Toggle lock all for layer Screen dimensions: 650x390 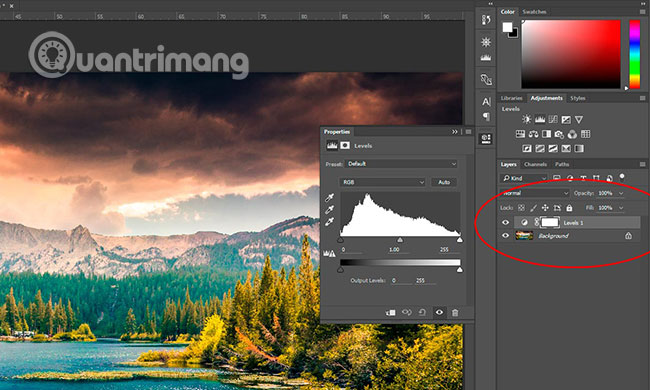tap(569, 208)
